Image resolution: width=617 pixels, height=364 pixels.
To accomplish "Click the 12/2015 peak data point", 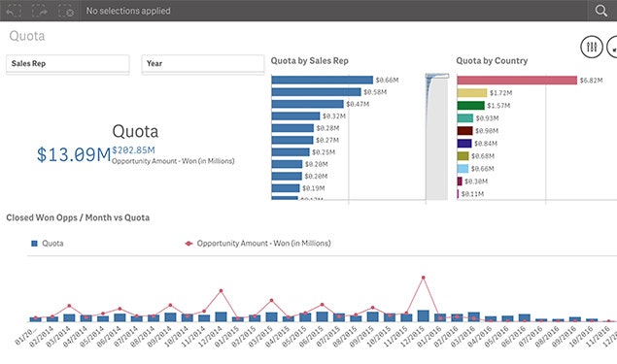I will [x=423, y=278].
